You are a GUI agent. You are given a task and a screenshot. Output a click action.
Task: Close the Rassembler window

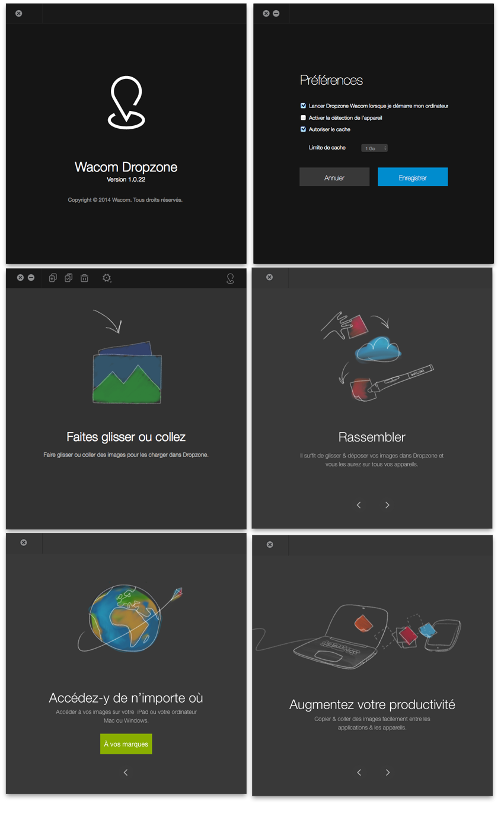click(x=270, y=277)
